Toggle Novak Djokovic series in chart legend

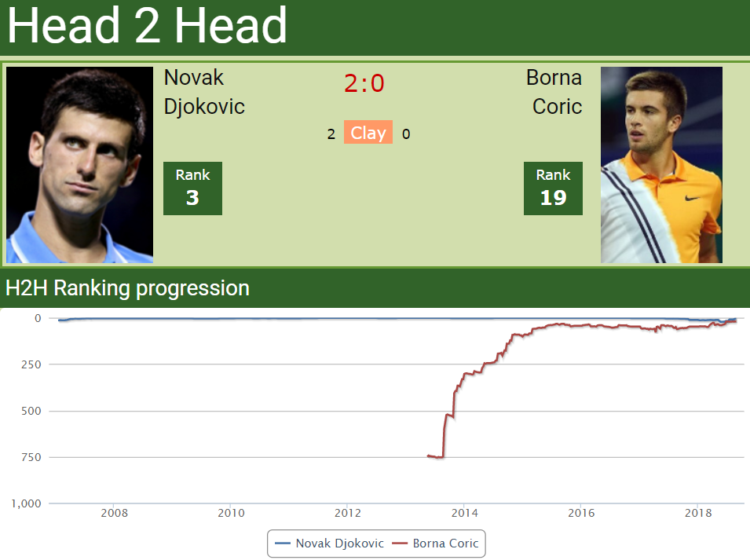[x=340, y=544]
